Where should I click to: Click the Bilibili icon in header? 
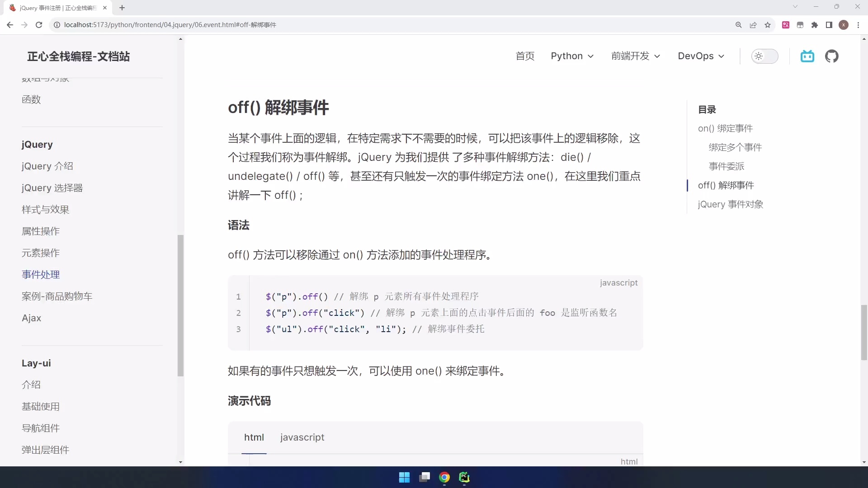(807, 56)
